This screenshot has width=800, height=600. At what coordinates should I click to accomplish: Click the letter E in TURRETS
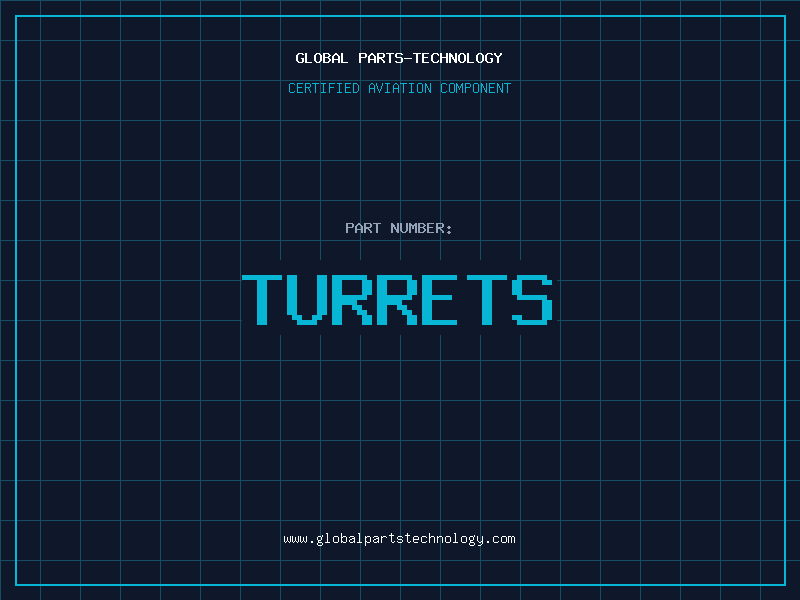438,299
